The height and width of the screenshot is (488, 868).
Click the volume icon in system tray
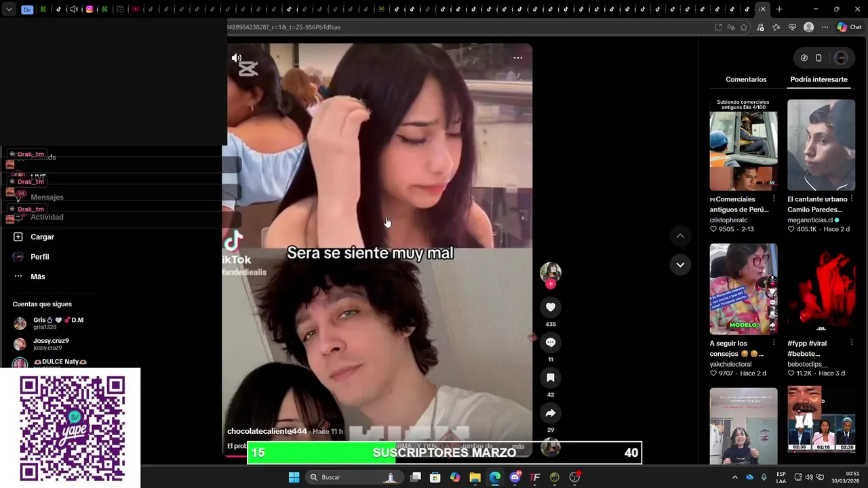[x=808, y=477]
